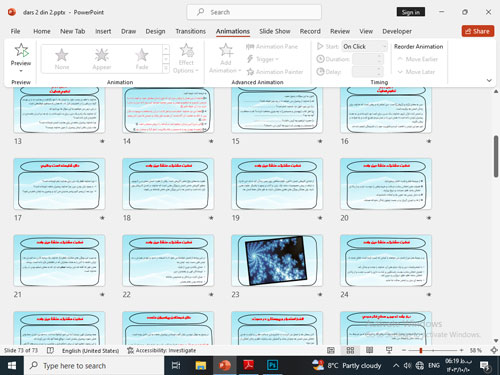Screen dimensions: 500x375
Task: Switch to Normal view in status bar
Action: point(331,350)
